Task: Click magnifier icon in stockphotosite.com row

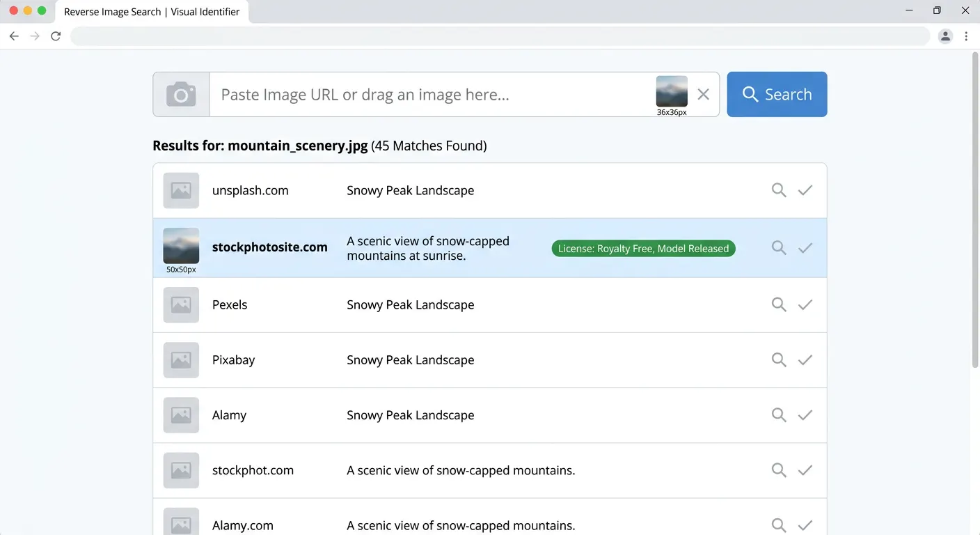Action: [779, 248]
